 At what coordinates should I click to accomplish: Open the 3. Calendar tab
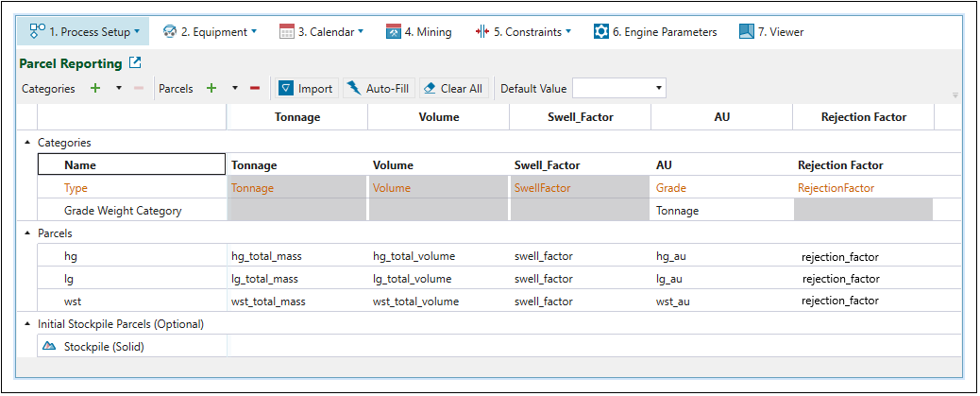321,32
